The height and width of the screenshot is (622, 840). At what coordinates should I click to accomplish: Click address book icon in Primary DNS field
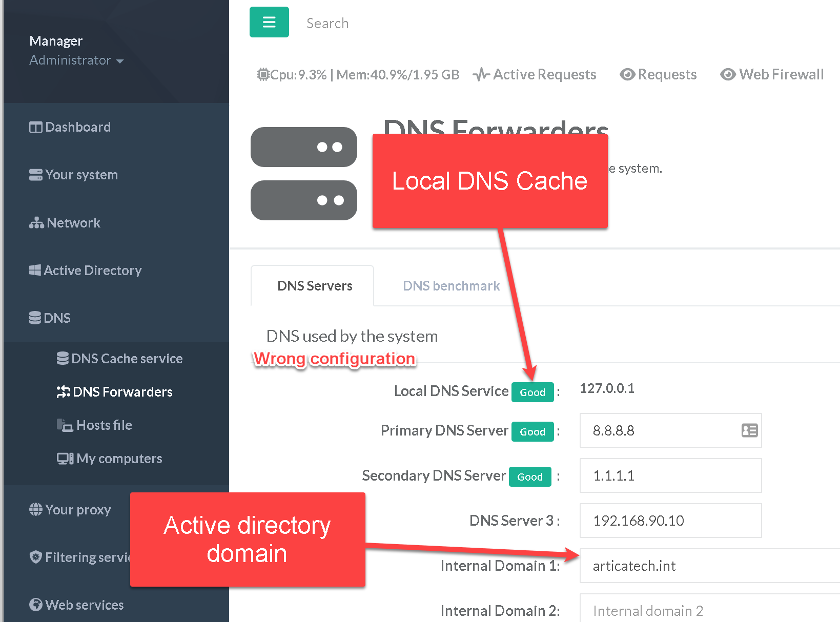pos(749,430)
